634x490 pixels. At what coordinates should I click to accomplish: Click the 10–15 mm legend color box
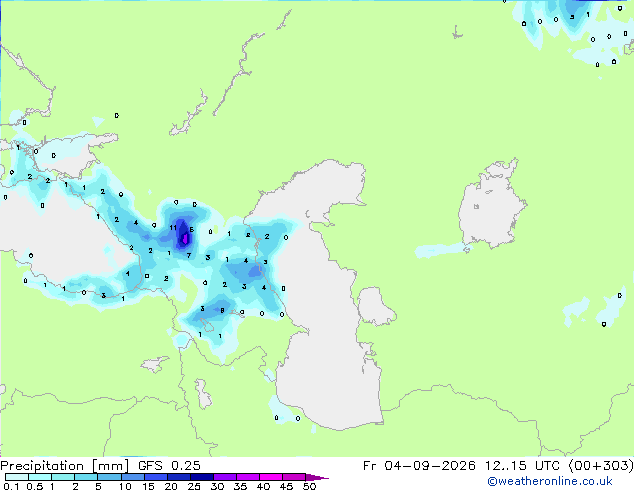pos(132,477)
